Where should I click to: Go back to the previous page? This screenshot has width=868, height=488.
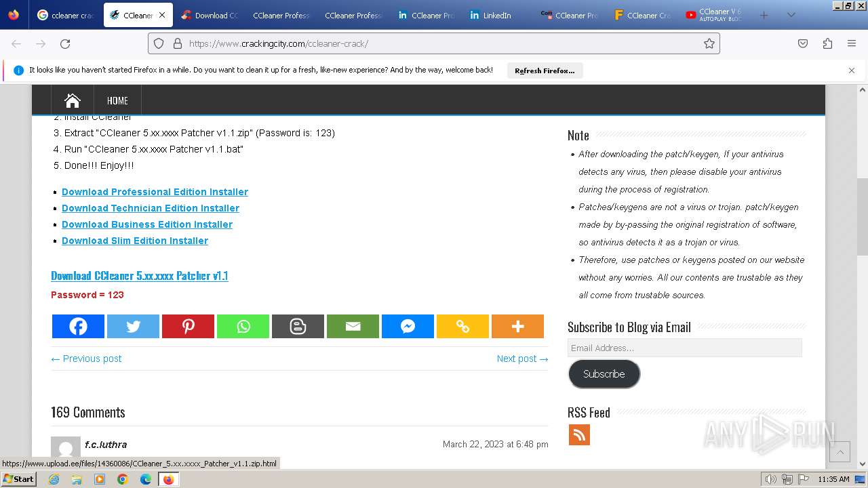[x=16, y=43]
